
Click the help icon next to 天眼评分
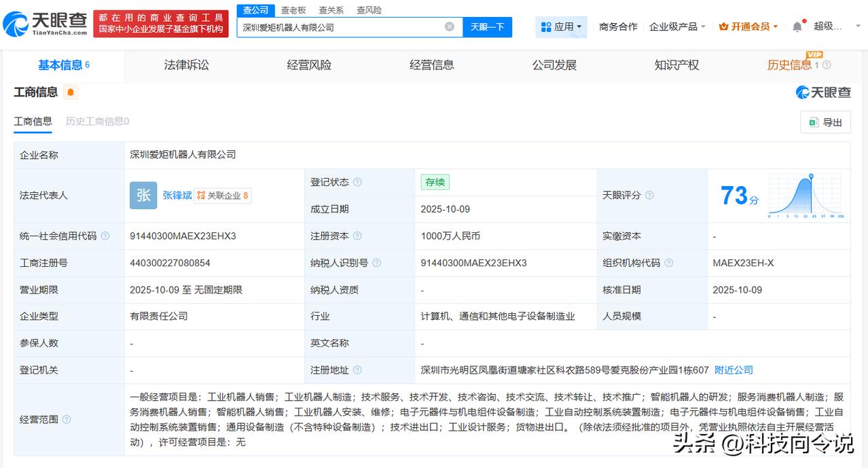coord(649,195)
